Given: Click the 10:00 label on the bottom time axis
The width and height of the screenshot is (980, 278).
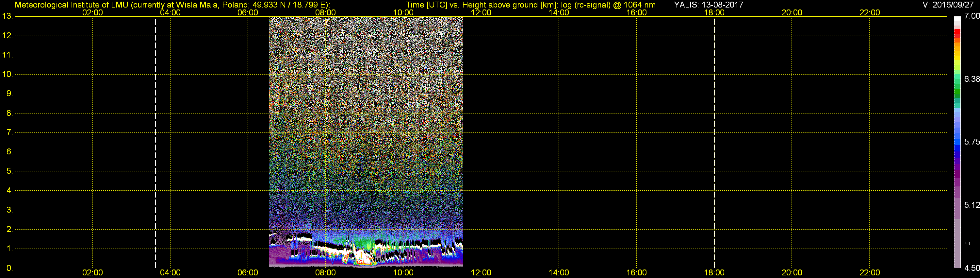Looking at the screenshot, I should (403, 273).
